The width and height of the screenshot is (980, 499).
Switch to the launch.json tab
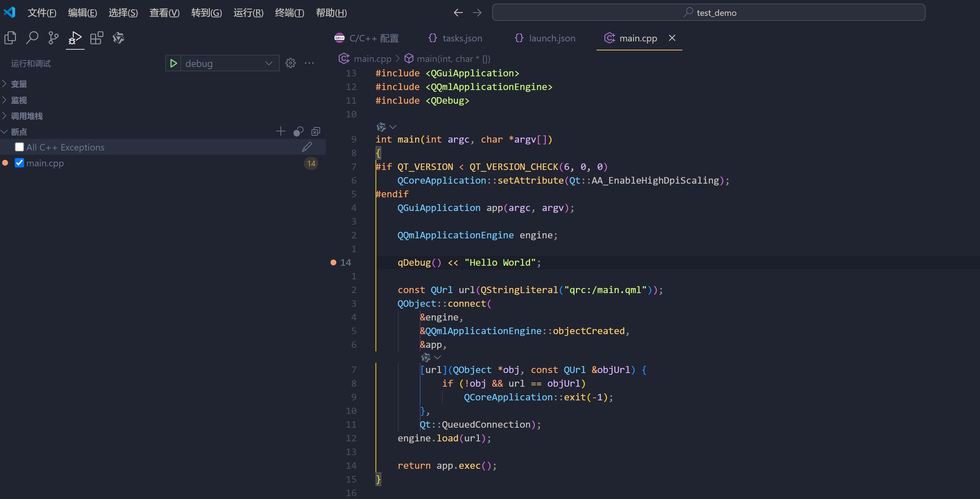click(x=545, y=38)
